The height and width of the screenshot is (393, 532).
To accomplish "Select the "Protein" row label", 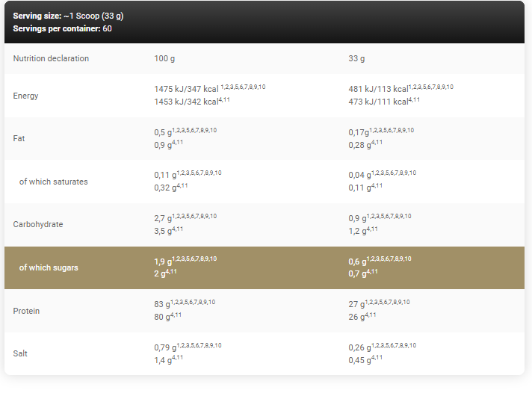I will 26,311.
